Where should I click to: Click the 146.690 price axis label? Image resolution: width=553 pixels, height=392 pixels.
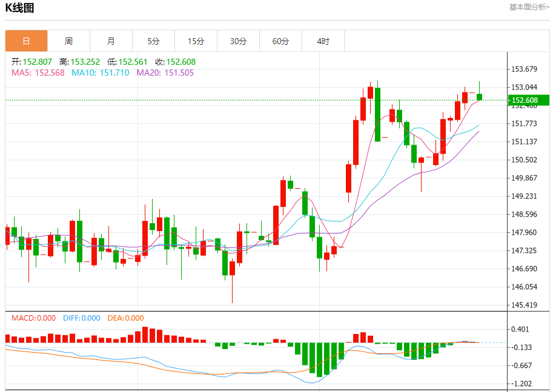[x=524, y=269]
